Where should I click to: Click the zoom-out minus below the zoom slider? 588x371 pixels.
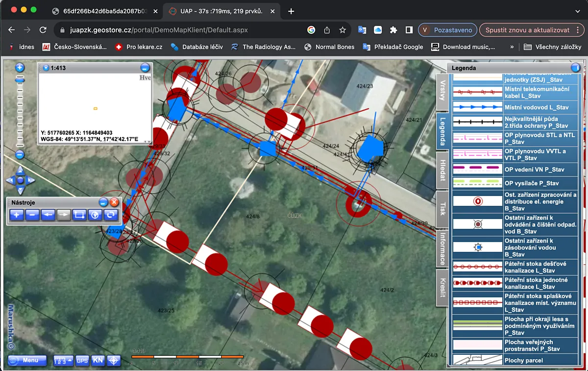pos(20,155)
